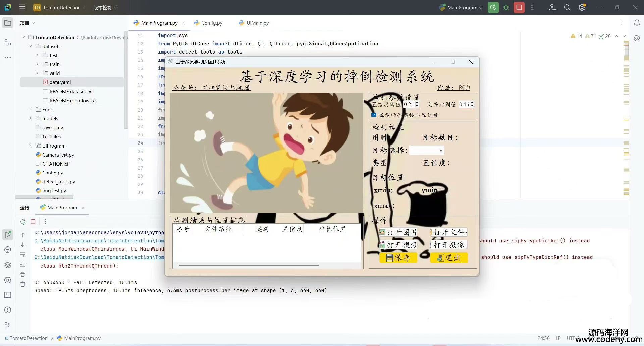Image resolution: width=644 pixels, height=346 pixels.
Task: Open the Terminal tool window icon
Action: (x=7, y=295)
